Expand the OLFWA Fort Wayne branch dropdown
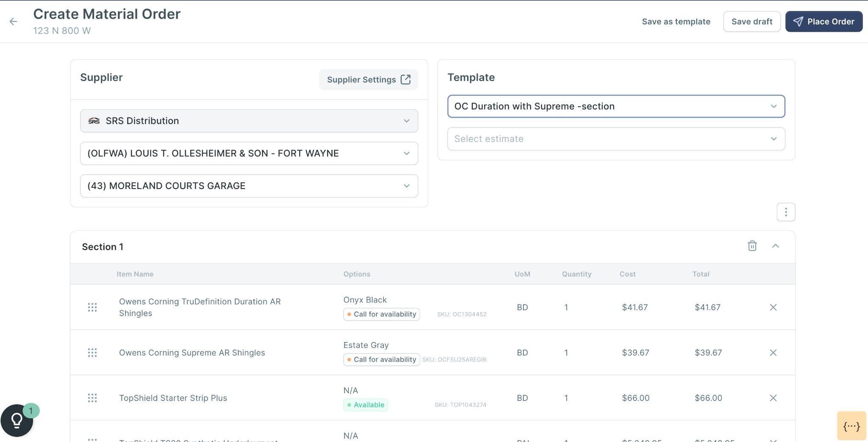Image resolution: width=868 pixels, height=442 pixels. (x=249, y=153)
